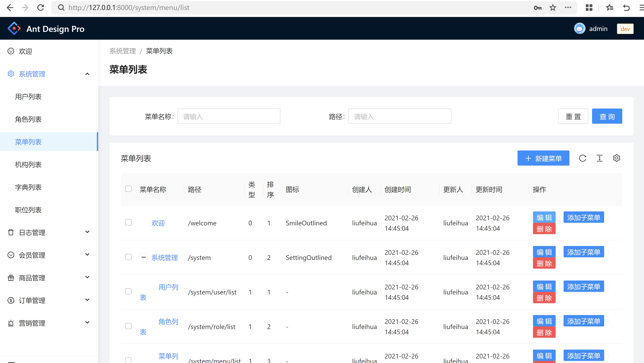644x363 pixels.
Task: Focus the 菜单名称 input field
Action: point(229,116)
